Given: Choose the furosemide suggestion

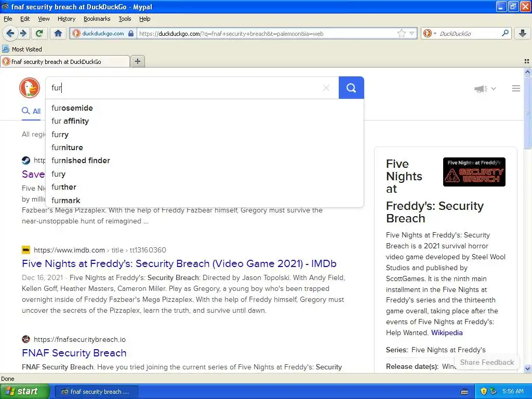Looking at the screenshot, I should coord(205,108).
